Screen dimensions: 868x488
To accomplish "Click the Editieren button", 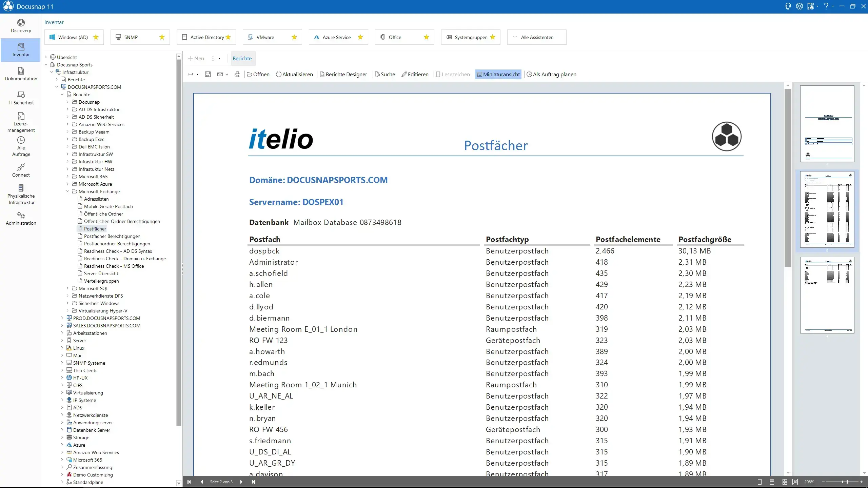I will click(415, 74).
